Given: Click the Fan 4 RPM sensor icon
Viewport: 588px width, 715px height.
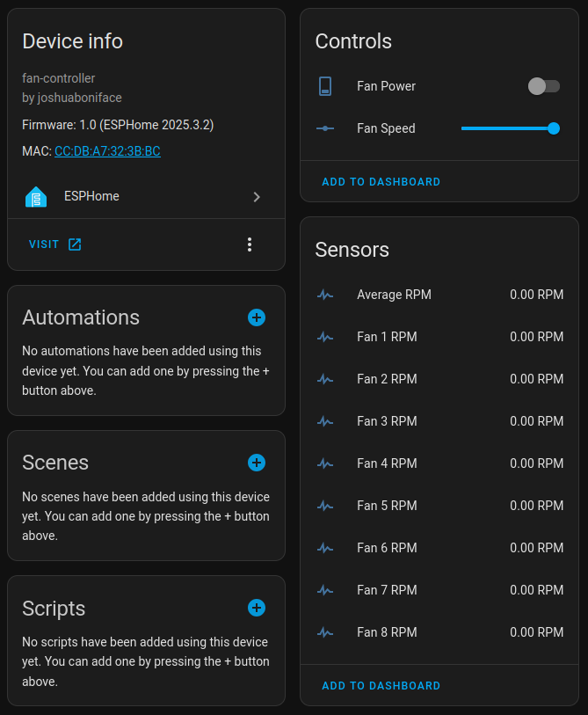Looking at the screenshot, I should (325, 463).
